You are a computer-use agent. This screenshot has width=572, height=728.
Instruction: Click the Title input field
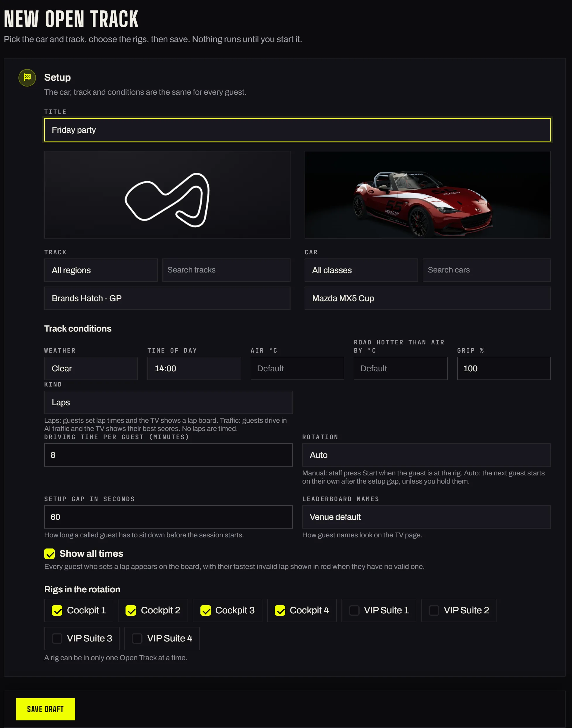point(297,130)
